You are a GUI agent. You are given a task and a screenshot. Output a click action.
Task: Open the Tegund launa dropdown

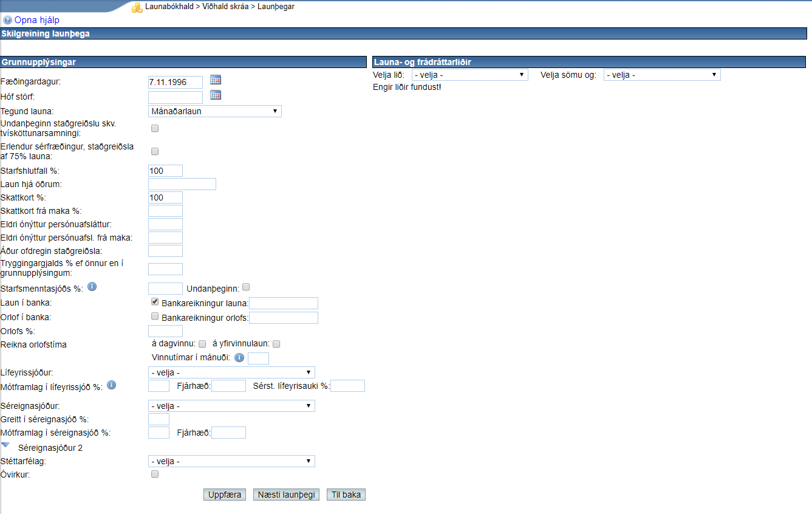click(214, 111)
